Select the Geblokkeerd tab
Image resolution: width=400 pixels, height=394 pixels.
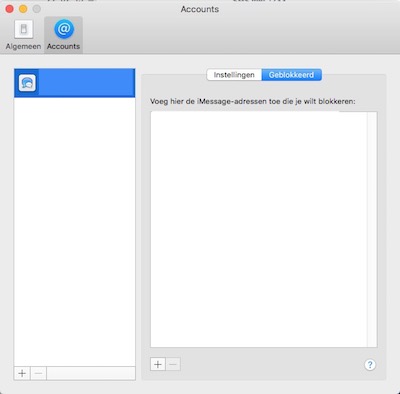291,75
